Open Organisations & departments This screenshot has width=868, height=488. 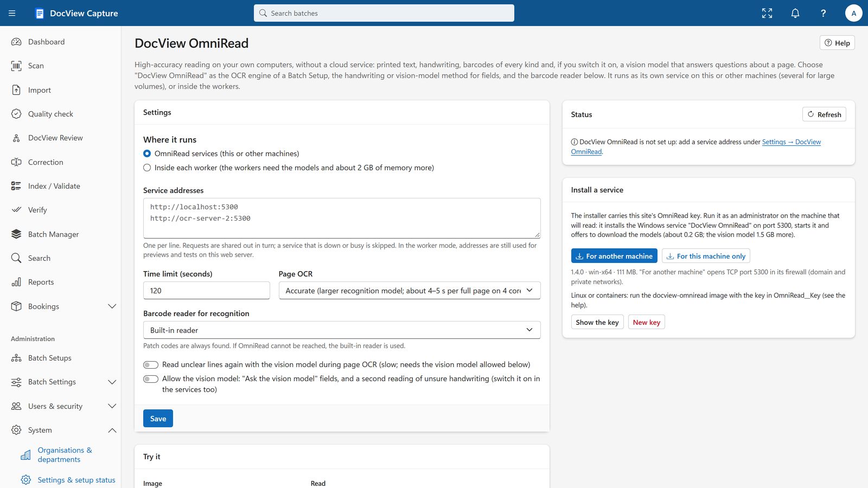[x=65, y=454]
